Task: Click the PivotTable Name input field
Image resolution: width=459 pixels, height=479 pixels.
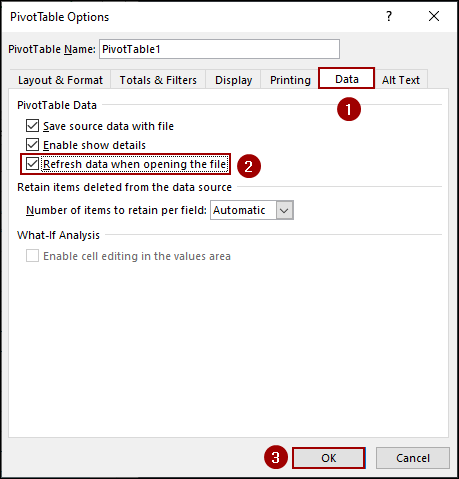Action: (x=219, y=49)
